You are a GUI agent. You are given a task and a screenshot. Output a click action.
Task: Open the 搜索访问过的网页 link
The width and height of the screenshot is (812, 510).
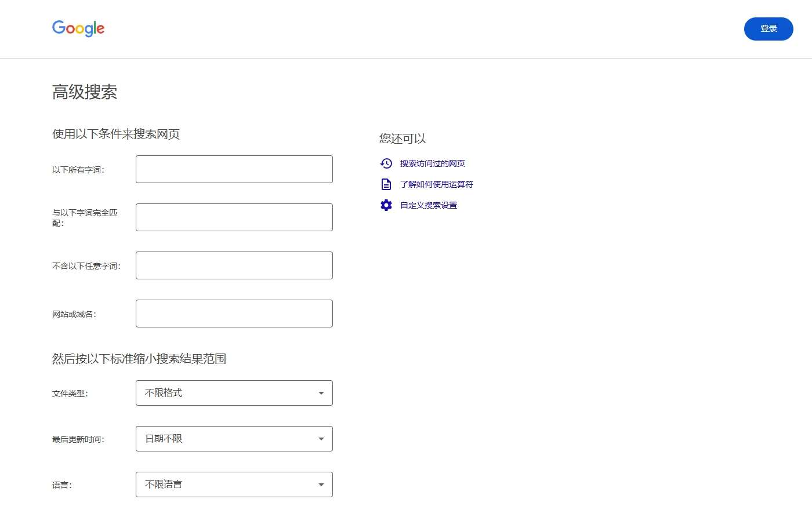click(x=433, y=163)
